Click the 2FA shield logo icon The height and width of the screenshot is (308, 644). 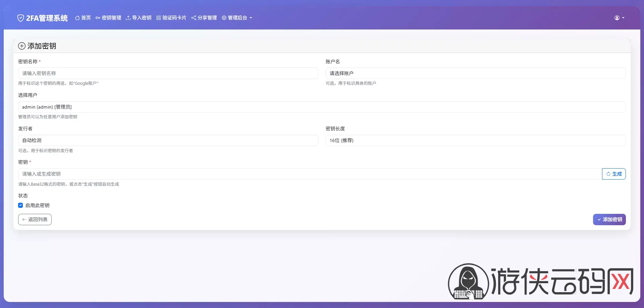tap(20, 18)
